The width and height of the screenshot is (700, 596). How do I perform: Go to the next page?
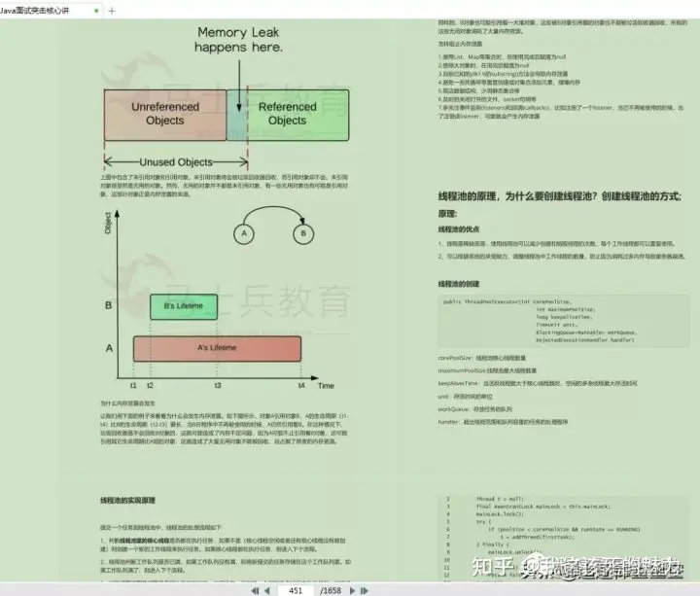(x=352, y=590)
